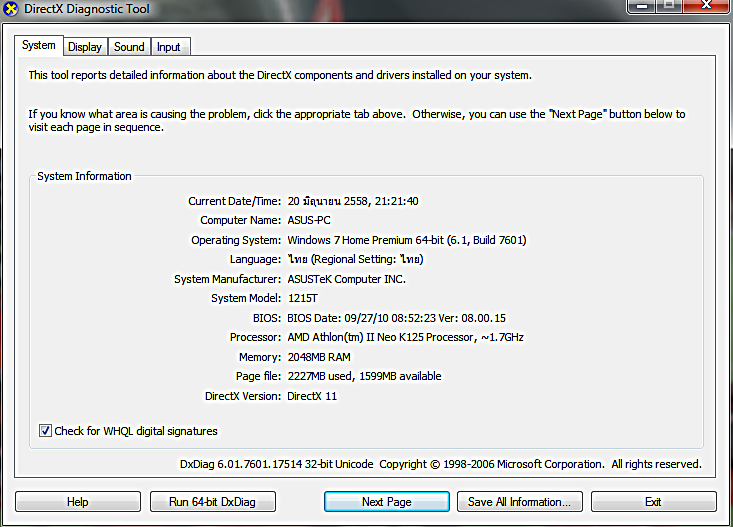733x527 pixels.
Task: Click the AMD Athlon processor value
Action: (x=405, y=337)
